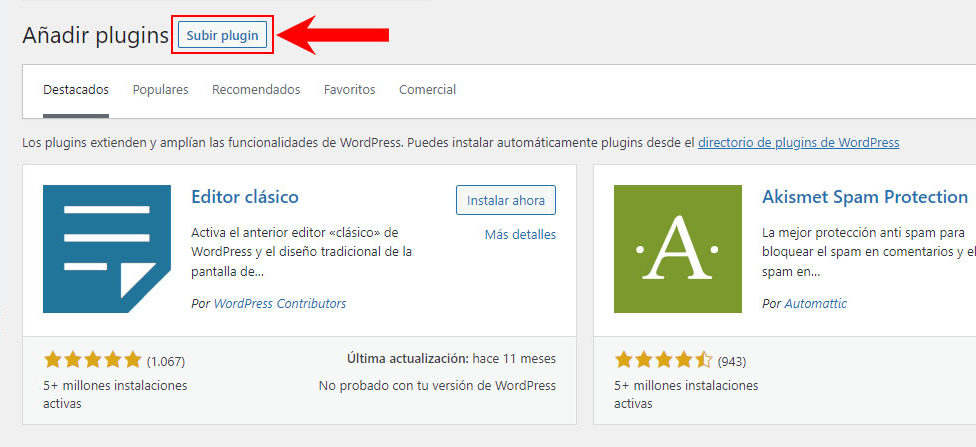Click the Akismet Spam Protection icon

coord(678,248)
